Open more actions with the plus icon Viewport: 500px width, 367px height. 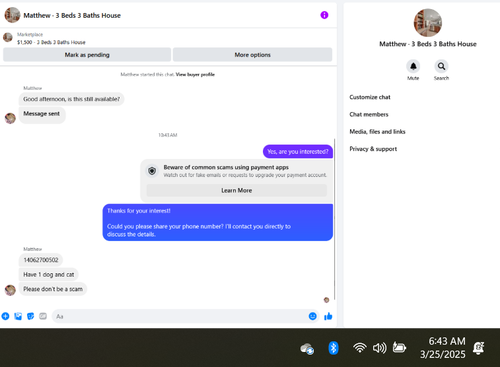(x=5, y=316)
